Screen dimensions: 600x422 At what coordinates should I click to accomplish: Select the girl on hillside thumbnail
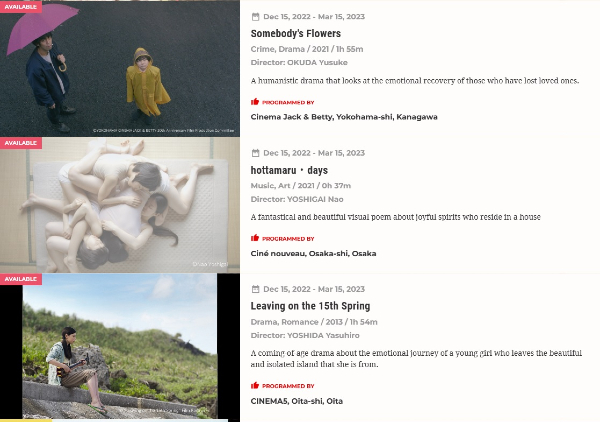tap(120, 346)
